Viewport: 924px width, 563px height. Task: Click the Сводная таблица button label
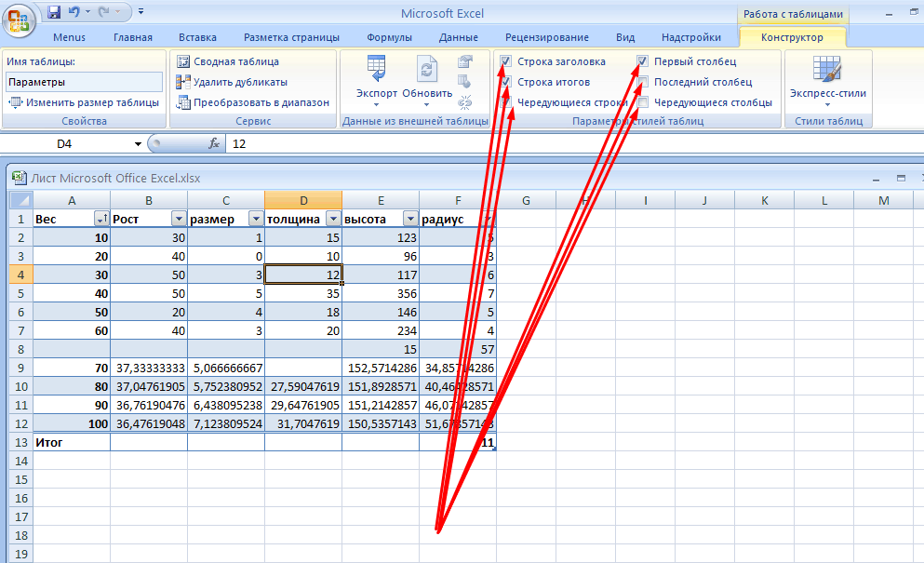(x=236, y=61)
